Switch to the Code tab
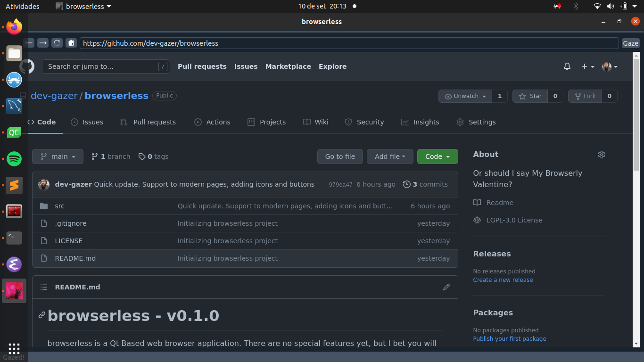The image size is (644, 362). (42, 122)
